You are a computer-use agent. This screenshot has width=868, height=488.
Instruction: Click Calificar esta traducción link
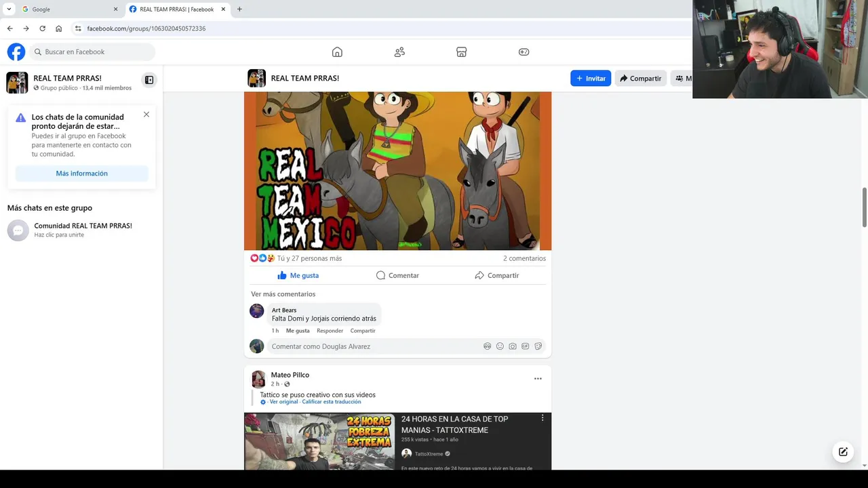[x=332, y=402]
